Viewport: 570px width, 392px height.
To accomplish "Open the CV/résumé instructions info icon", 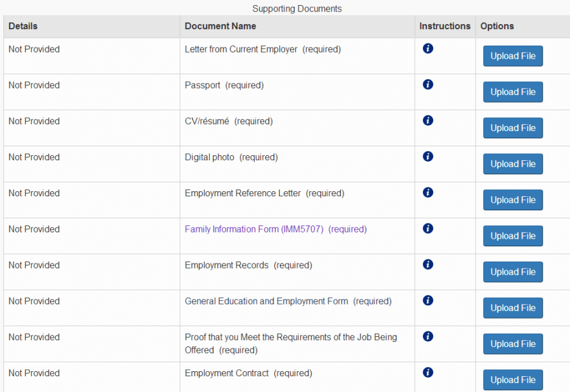I will [427, 120].
